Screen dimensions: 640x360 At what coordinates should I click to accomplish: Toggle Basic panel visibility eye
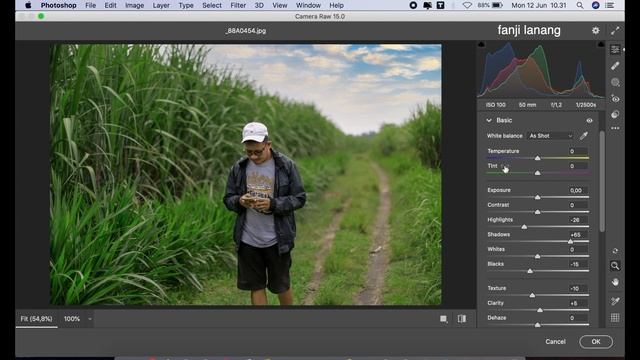[589, 120]
